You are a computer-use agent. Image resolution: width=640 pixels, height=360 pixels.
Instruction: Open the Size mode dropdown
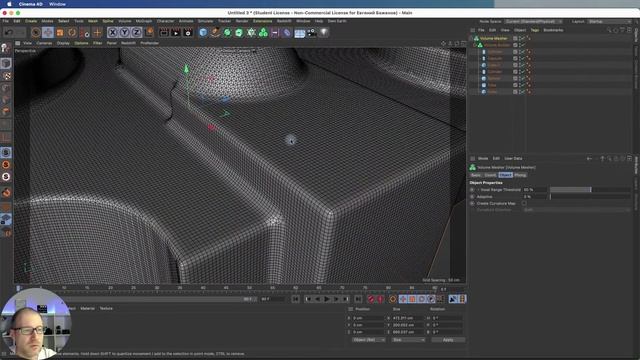pos(408,340)
